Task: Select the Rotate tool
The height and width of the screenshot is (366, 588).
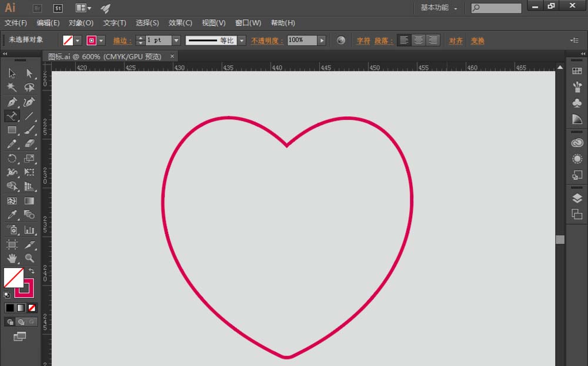Action: pos(12,158)
